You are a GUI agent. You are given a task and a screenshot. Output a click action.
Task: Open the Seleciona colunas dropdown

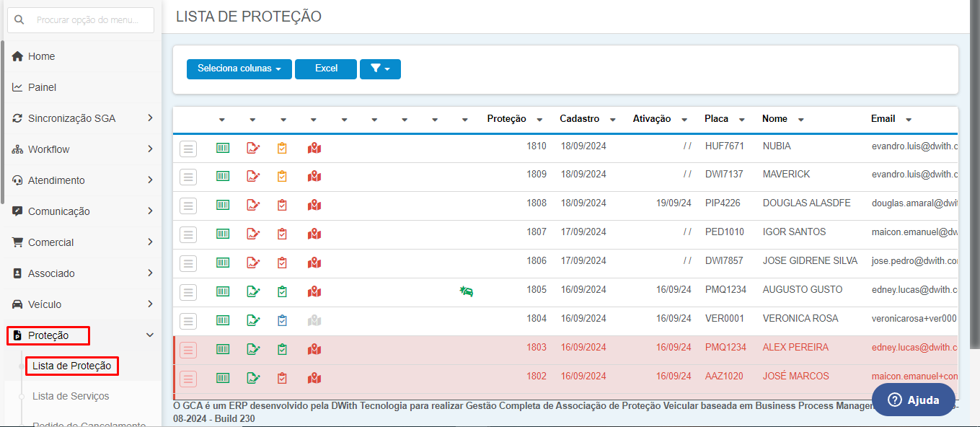239,69
